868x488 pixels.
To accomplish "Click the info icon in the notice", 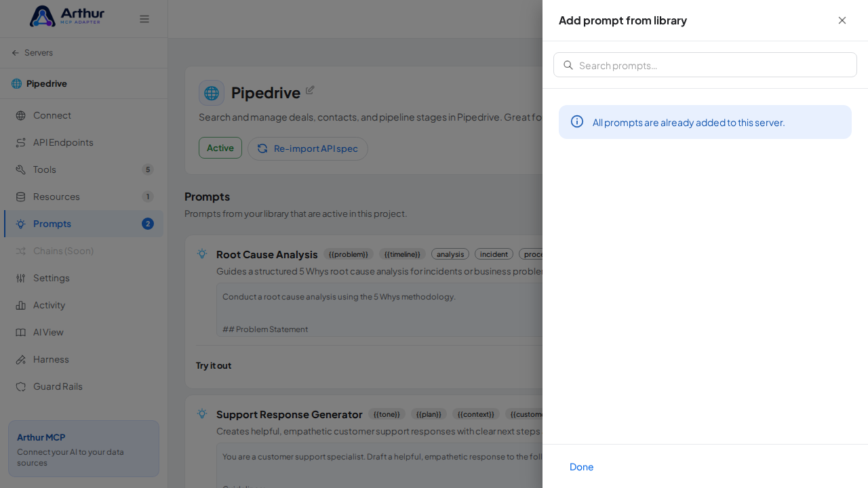I will tap(577, 121).
